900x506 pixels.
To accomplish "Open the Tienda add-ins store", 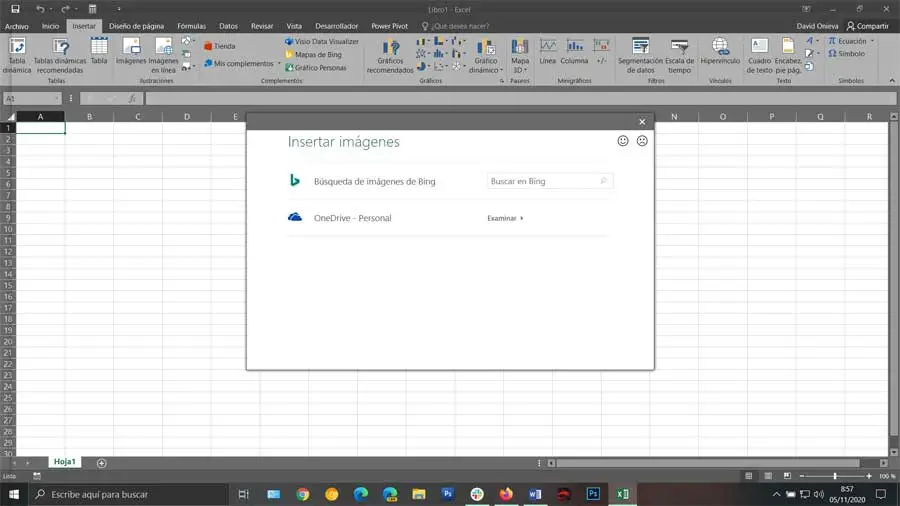I will (220, 46).
